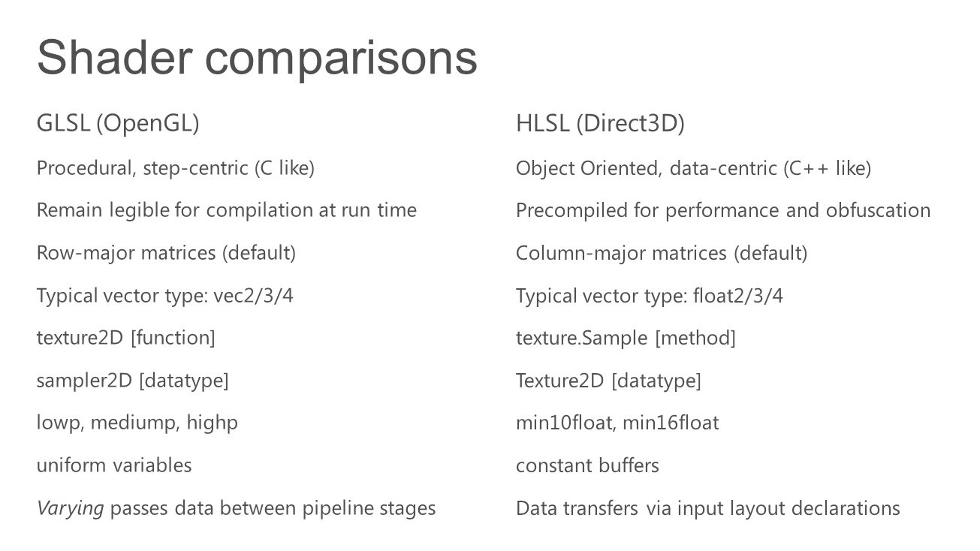The width and height of the screenshot is (980, 551).
Task: Select the HLSL (Direct3D) column heading
Action: click(x=600, y=123)
